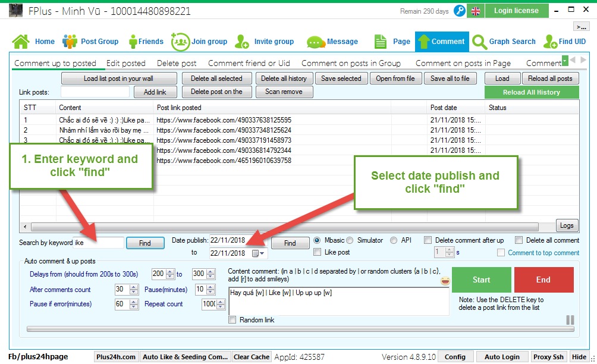Click the Proxy Ssh button
This screenshot has height=364, width=597.
coord(548,357)
